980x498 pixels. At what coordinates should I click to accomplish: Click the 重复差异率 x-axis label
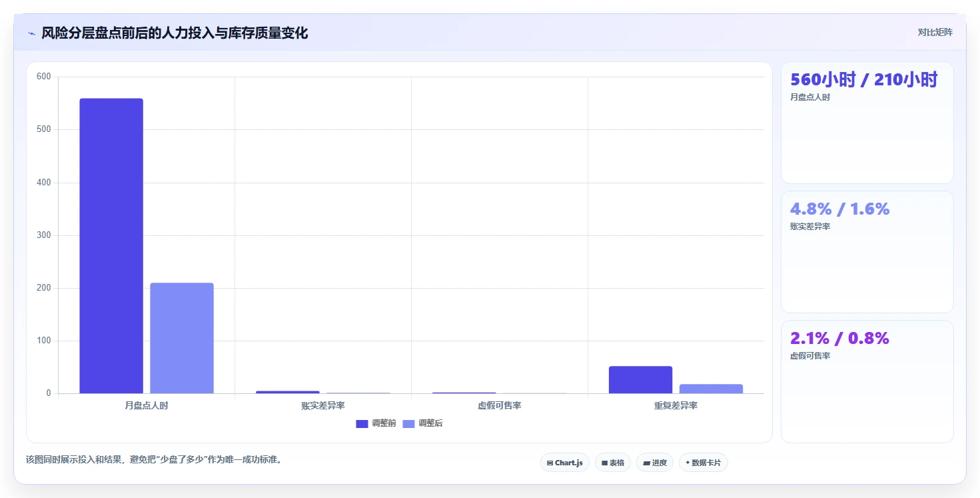[676, 405]
